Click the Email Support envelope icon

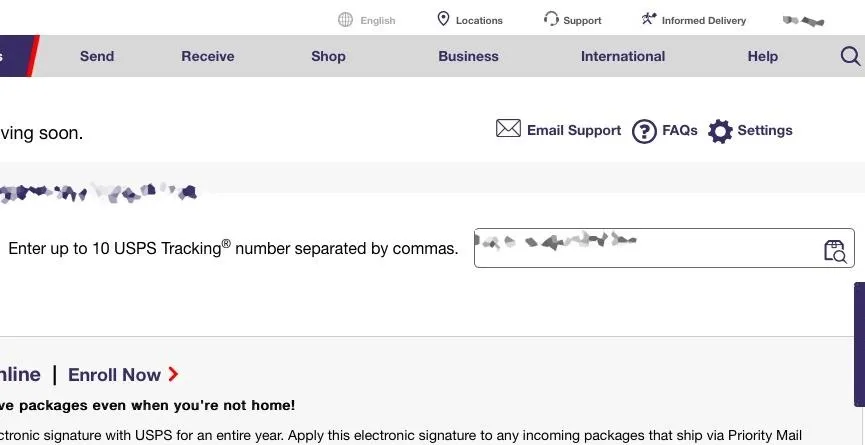(508, 128)
